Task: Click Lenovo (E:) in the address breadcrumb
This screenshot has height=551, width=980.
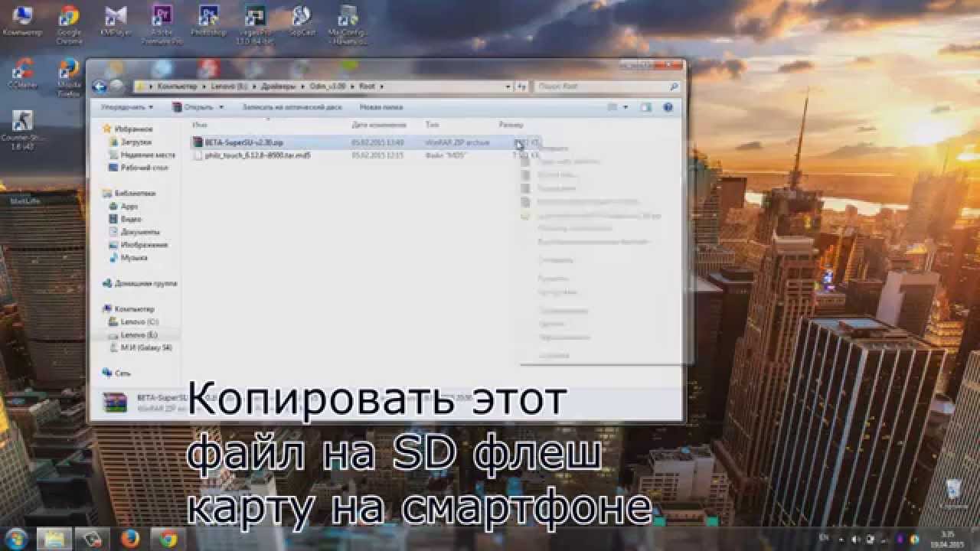Action: point(229,87)
